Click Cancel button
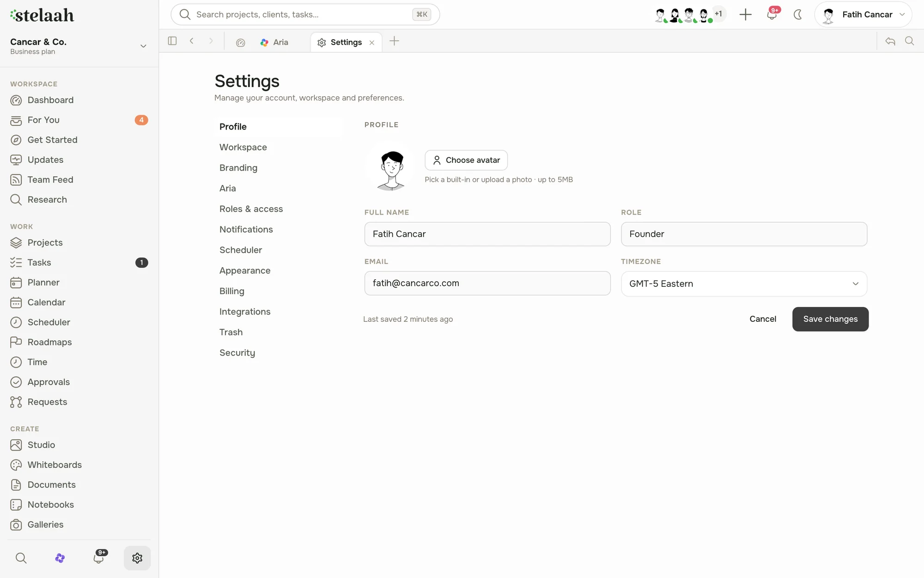Viewport: 924px width, 578px height. point(763,319)
